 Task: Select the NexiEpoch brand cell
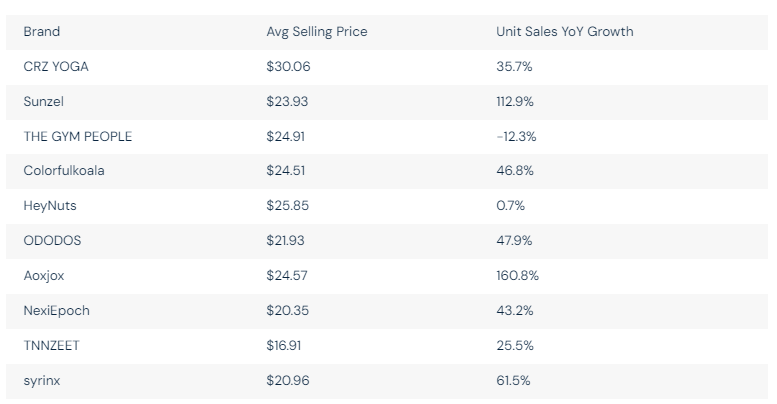click(56, 310)
